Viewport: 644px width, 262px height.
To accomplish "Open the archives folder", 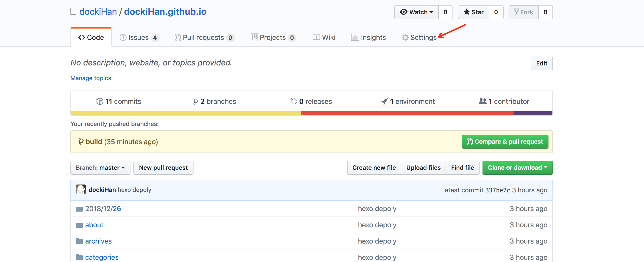I will (x=98, y=241).
